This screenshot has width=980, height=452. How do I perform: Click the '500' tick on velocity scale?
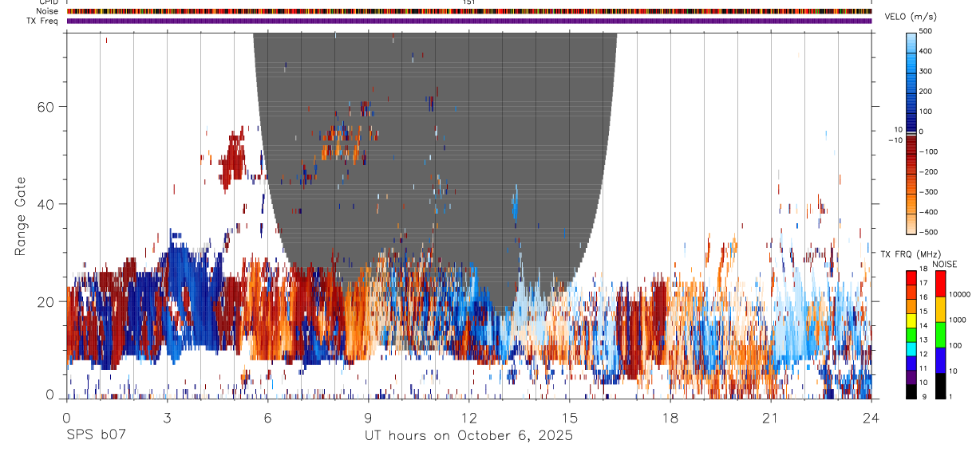point(927,31)
